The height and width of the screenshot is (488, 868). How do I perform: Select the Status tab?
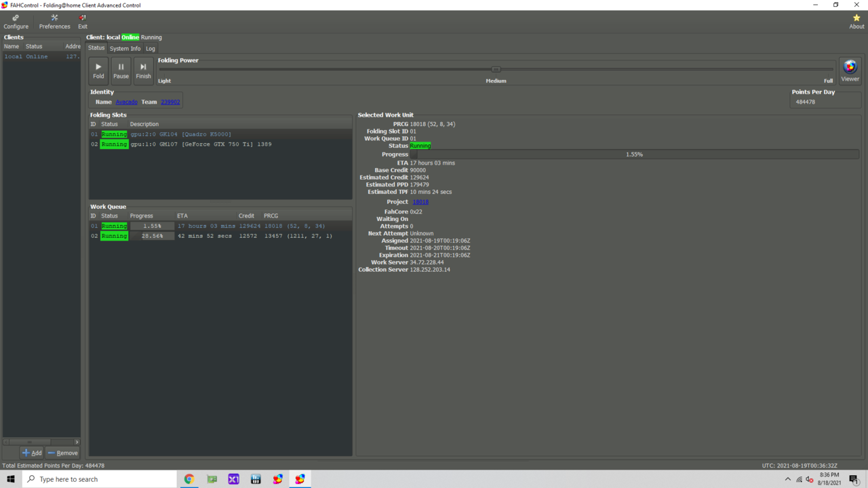pos(96,48)
